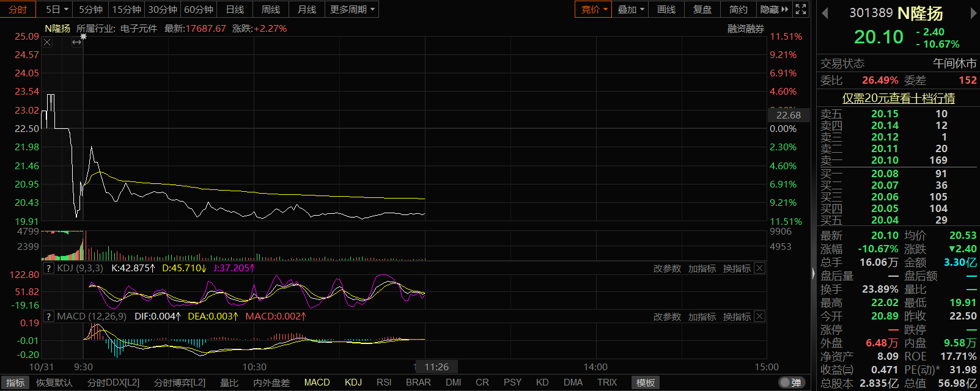Open the KDJ indicator help icon
This screenshot has height=391, width=980.
tap(49, 268)
